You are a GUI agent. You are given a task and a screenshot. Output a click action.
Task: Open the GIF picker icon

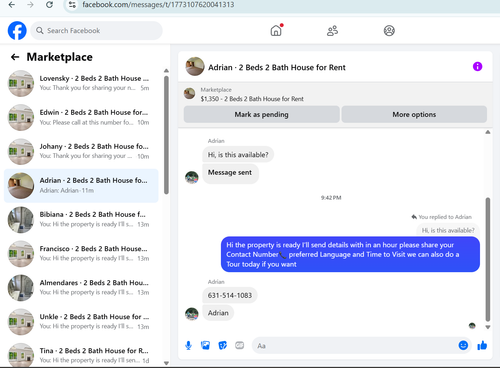(x=239, y=345)
